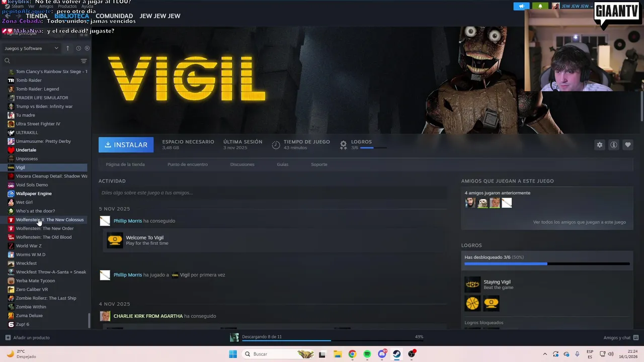The height and width of the screenshot is (362, 644).
Task: Sort library by recent clock icon
Action: (x=78, y=48)
